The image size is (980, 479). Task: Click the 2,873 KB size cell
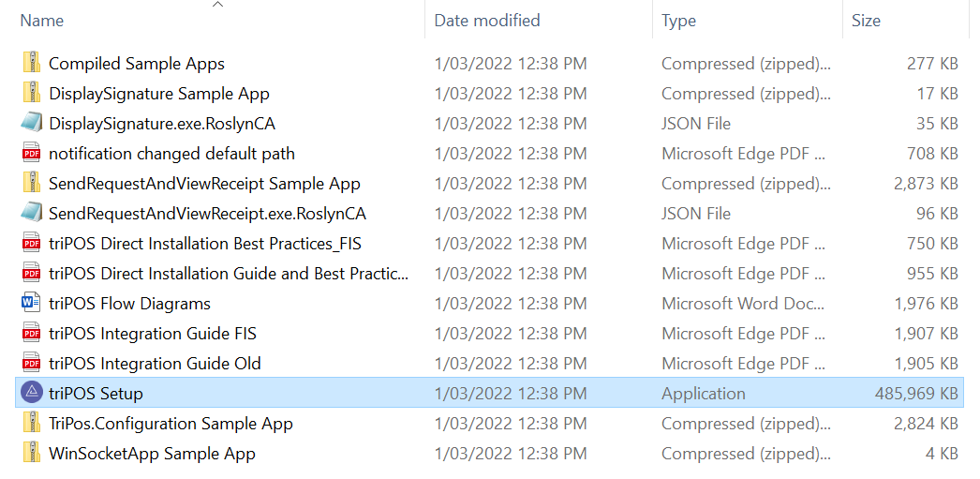tap(926, 184)
